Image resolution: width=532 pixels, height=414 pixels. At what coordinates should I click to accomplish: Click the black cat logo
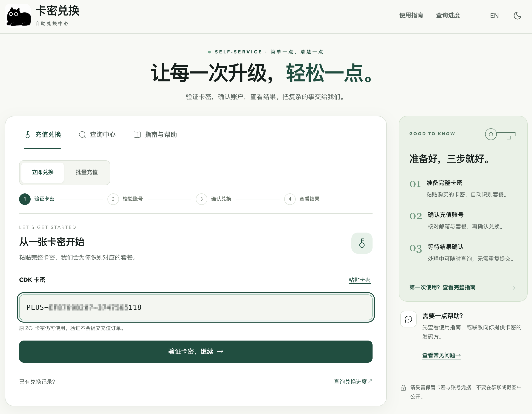click(x=18, y=16)
